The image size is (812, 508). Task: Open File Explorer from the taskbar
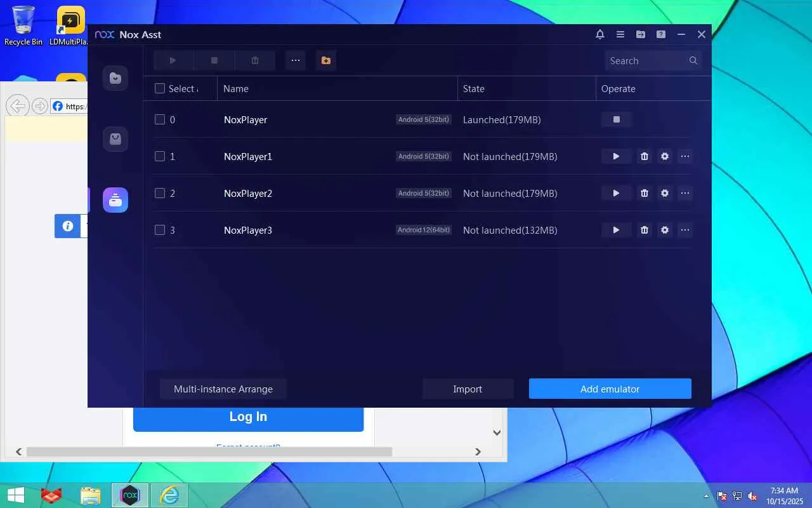(x=90, y=495)
